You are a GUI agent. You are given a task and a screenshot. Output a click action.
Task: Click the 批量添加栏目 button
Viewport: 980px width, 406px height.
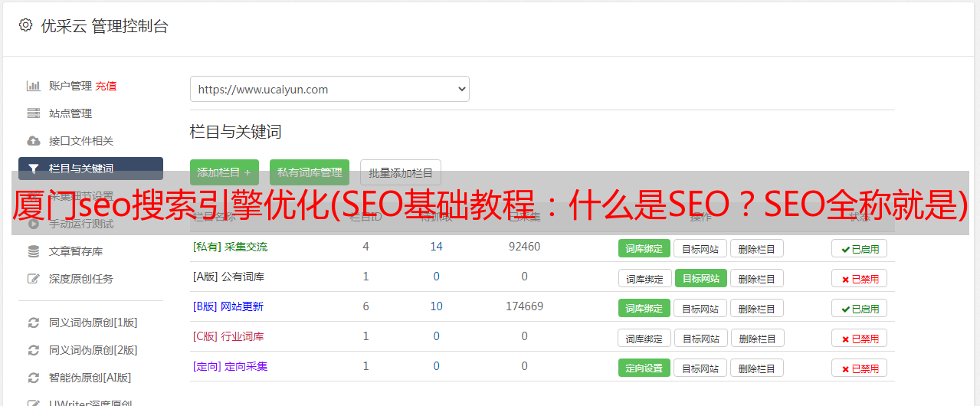coord(401,172)
